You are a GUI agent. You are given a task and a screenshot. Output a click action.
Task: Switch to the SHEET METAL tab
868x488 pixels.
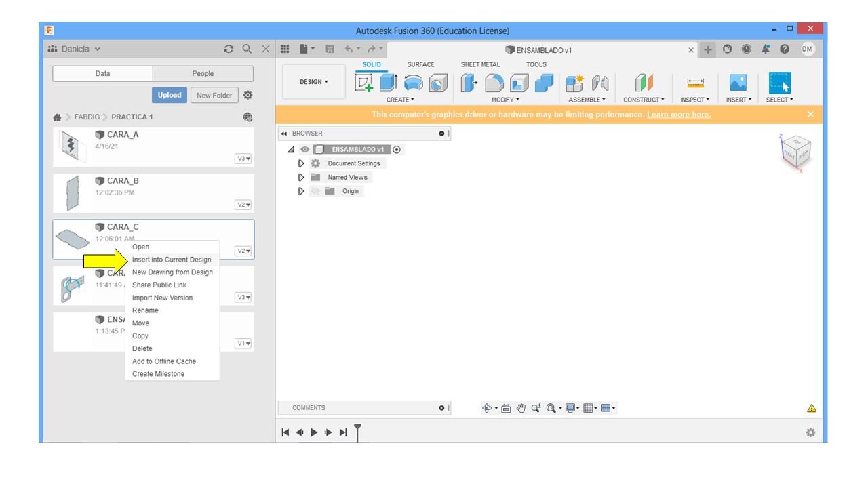(x=480, y=65)
